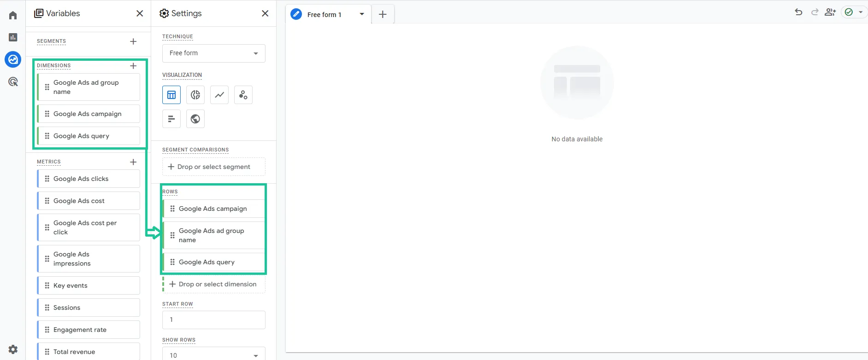Select Sessions metric
The height and width of the screenshot is (360, 868).
pos(89,308)
